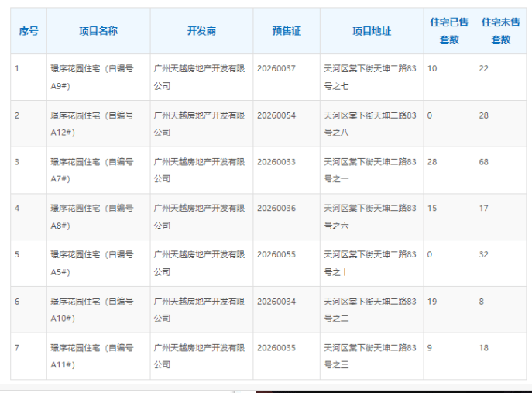Click the 项目地址 column header
The image size is (532, 393).
(372, 31)
